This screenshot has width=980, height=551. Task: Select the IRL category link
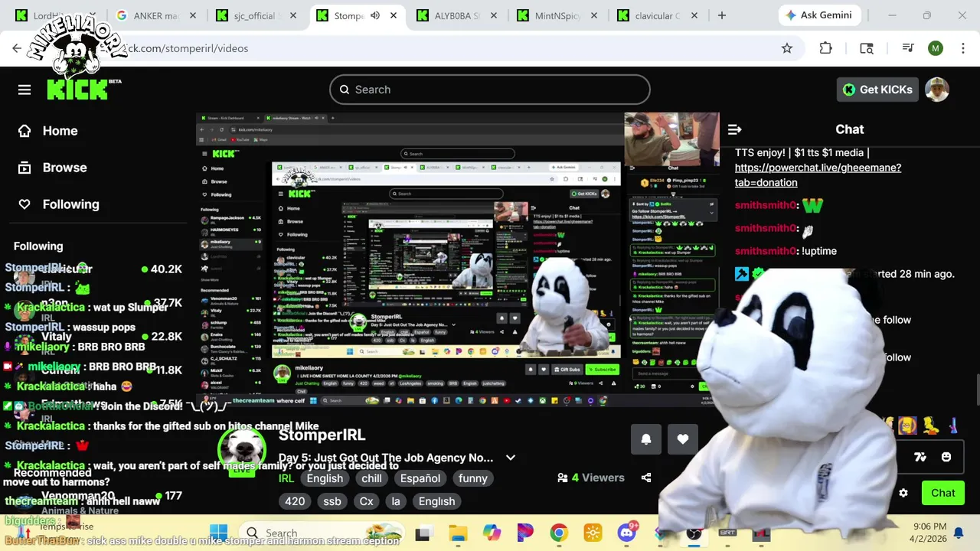click(286, 478)
